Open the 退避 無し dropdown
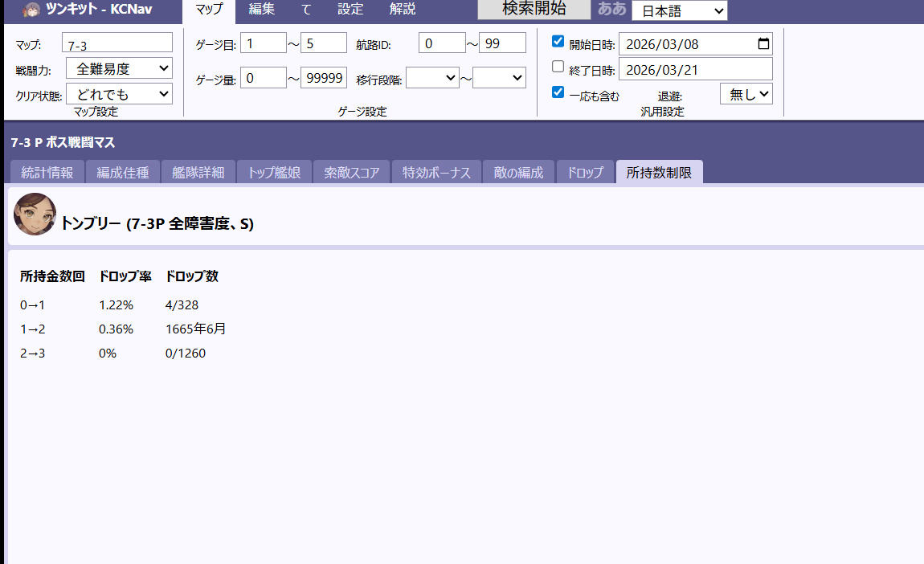 (x=746, y=94)
